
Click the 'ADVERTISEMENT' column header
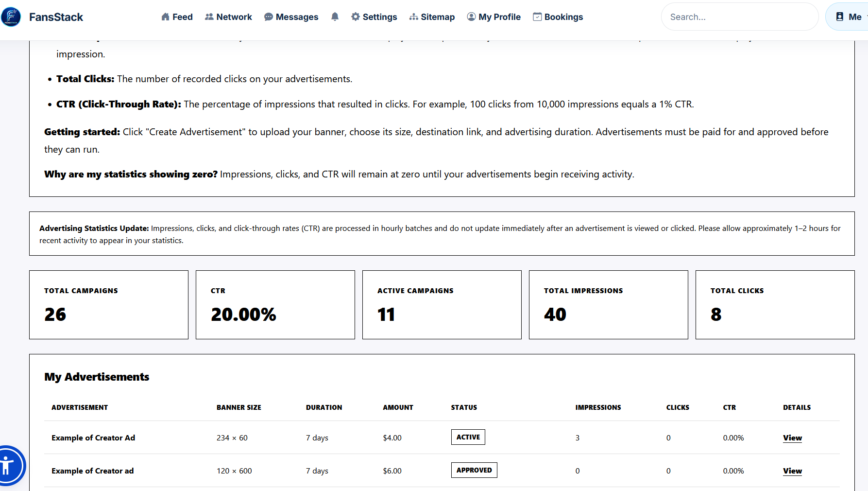tap(80, 407)
